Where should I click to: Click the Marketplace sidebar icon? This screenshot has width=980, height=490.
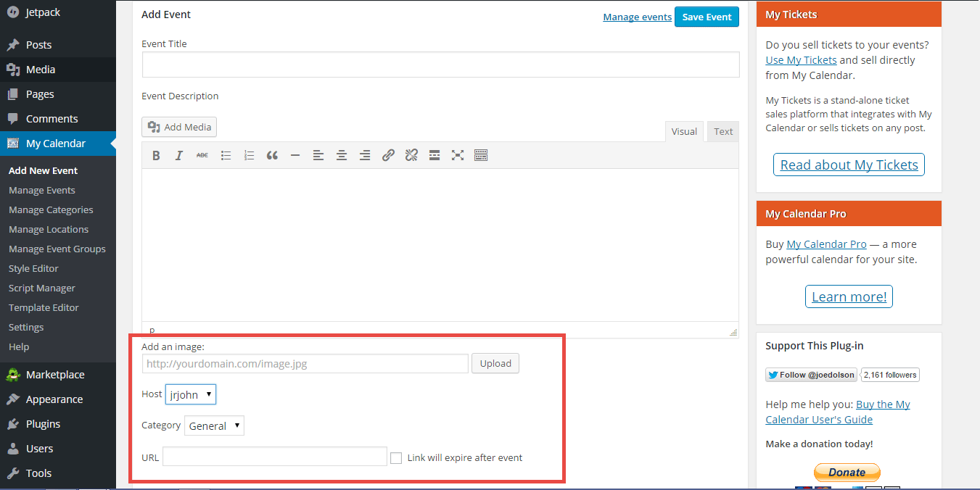click(x=13, y=375)
